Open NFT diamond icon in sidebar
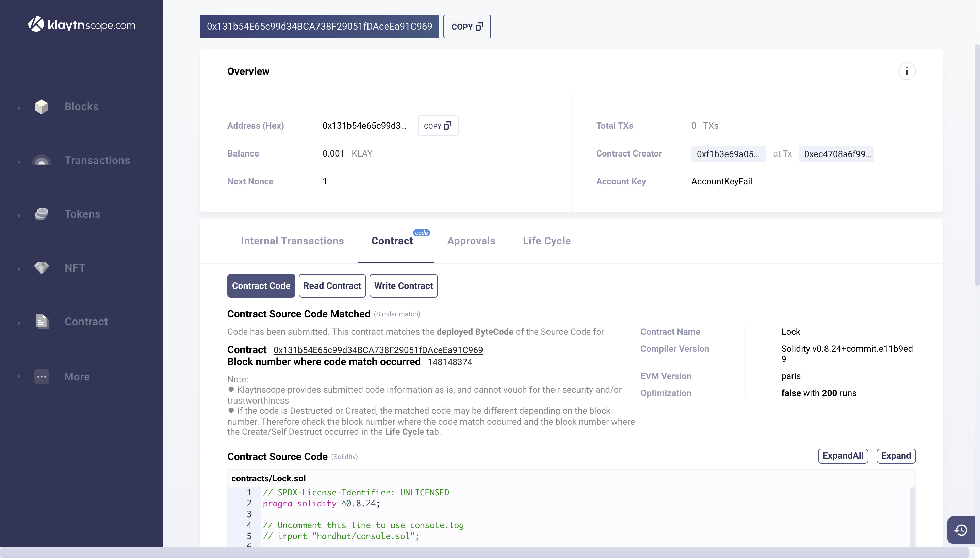Screen dimensions: 980x558 42,267
